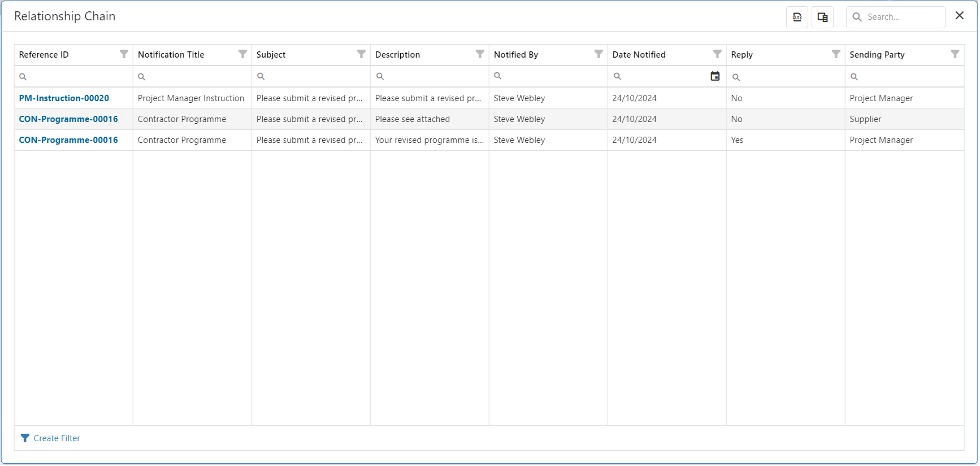The width and height of the screenshot is (980, 466).
Task: Sort by the Subject column header
Action: [x=271, y=55]
